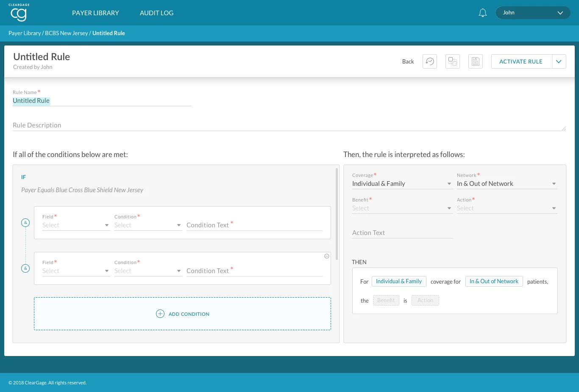This screenshot has height=392, width=579.
Task: Click the Activate Rule button
Action: (x=521, y=61)
